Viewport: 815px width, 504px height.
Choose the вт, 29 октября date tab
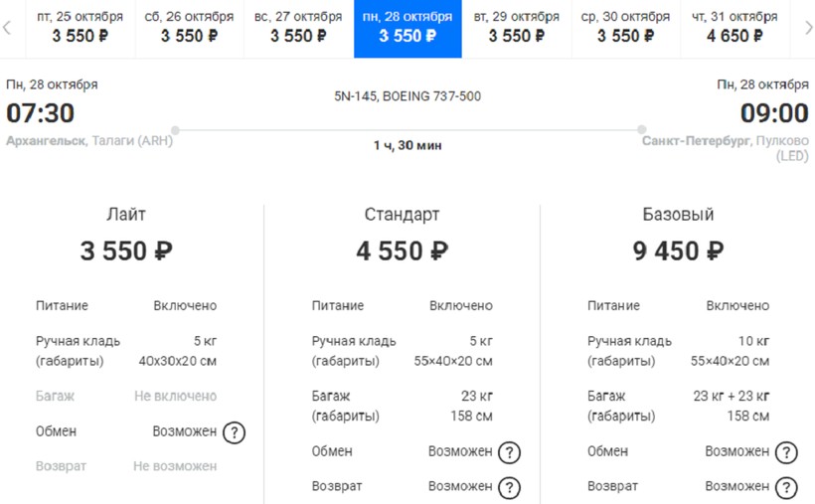point(517,27)
